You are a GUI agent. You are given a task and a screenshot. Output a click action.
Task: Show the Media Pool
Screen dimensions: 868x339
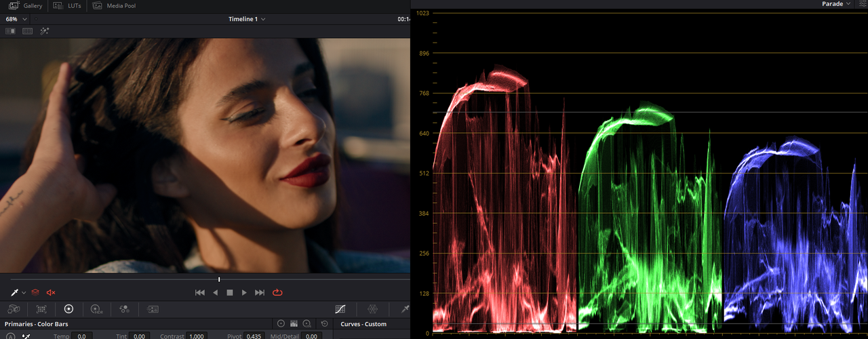point(114,5)
